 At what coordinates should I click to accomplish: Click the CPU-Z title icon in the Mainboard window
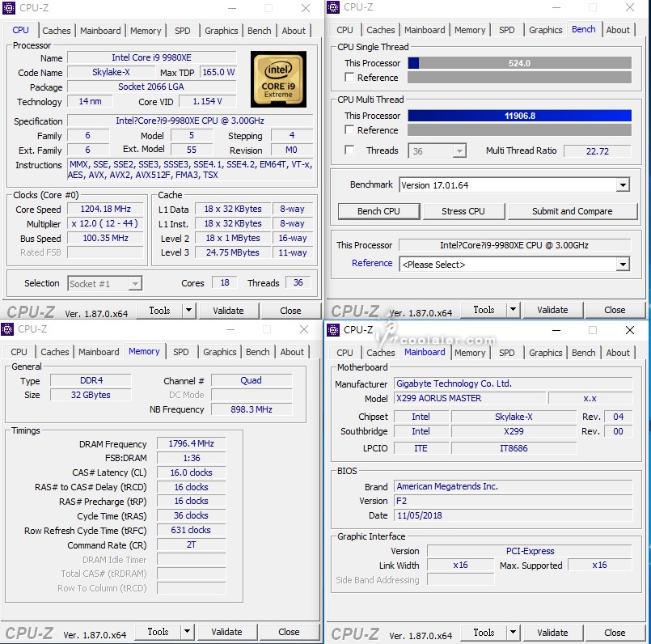point(333,330)
